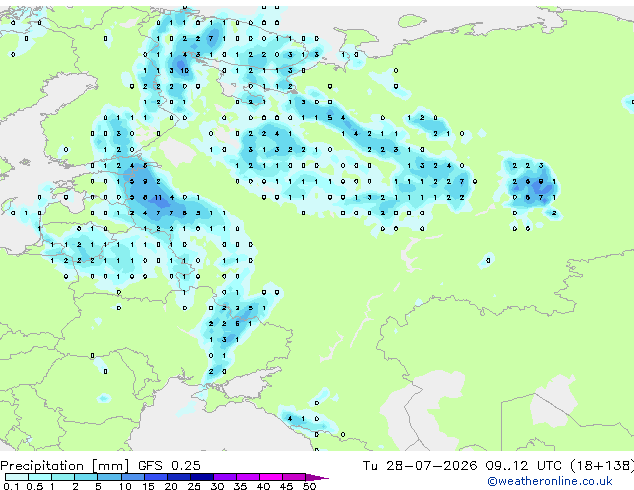The image size is (634, 490).
Task: Choose the 10–15 mm legend color box
Action: 133,477
